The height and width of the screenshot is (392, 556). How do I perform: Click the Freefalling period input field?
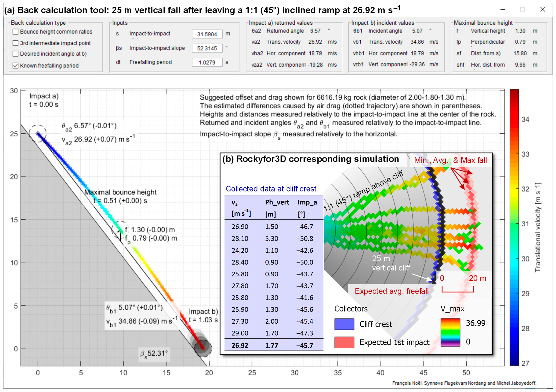207,62
